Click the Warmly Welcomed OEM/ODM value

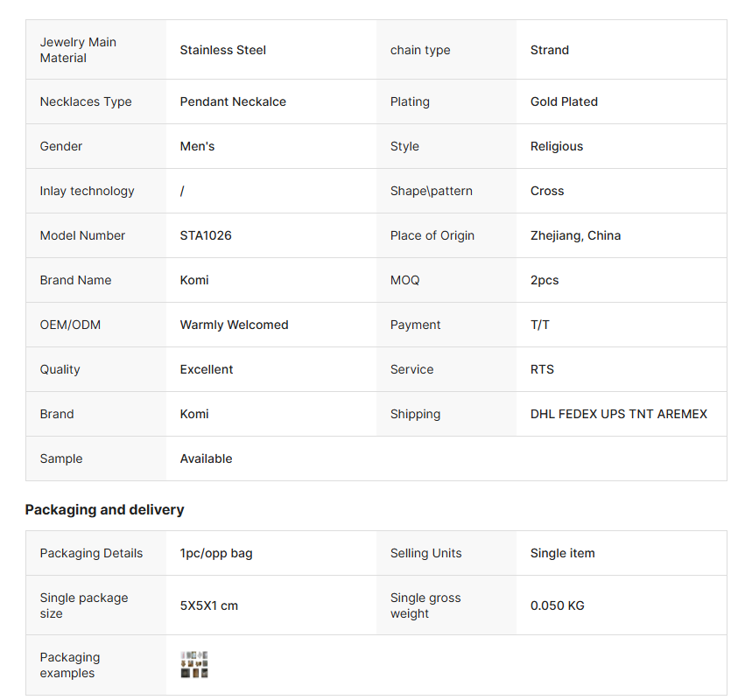[234, 325]
